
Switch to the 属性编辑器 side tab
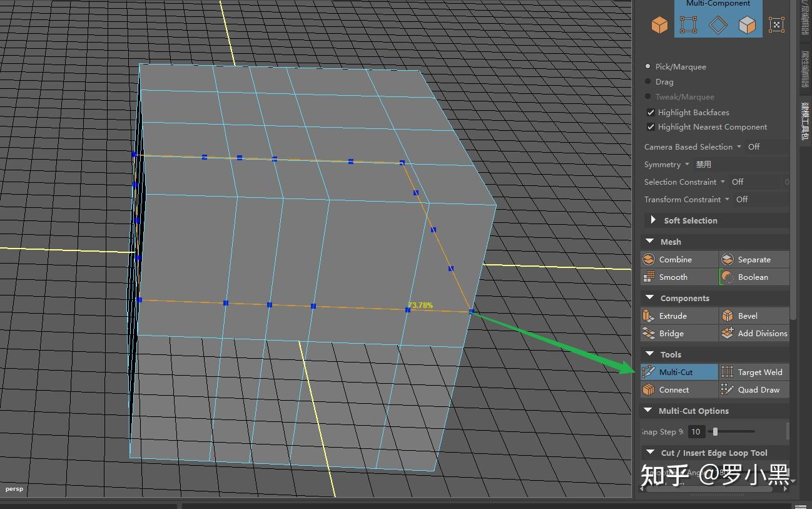tap(805, 68)
